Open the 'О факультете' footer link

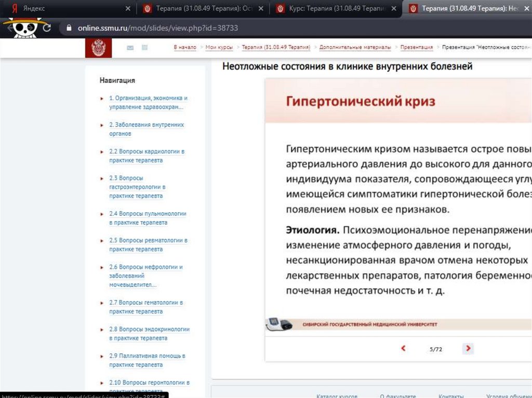click(397, 395)
